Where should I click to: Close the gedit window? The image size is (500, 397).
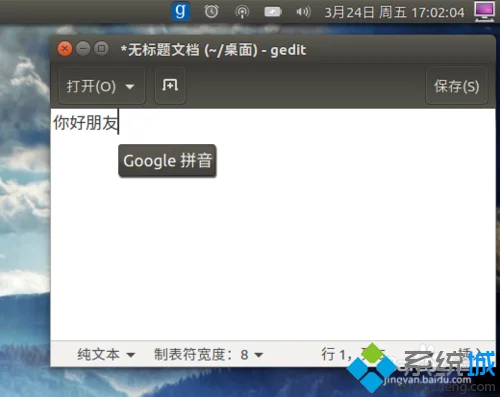(65, 49)
